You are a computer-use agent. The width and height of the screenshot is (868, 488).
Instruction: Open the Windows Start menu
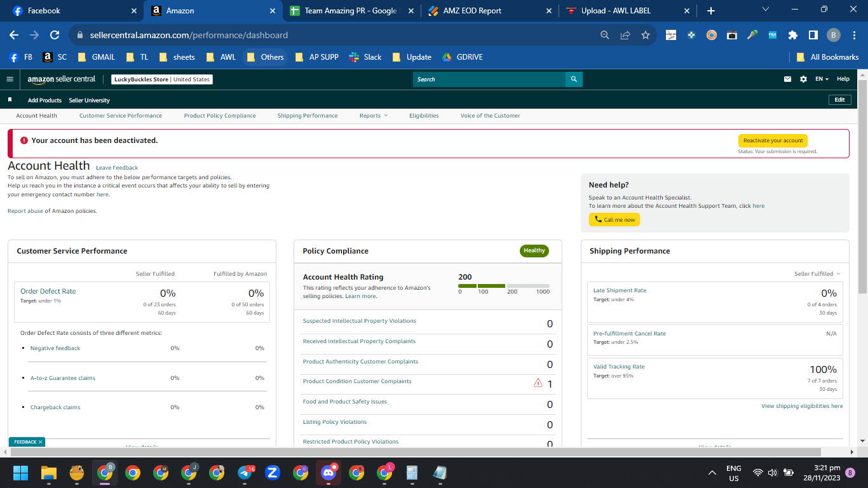[x=20, y=473]
